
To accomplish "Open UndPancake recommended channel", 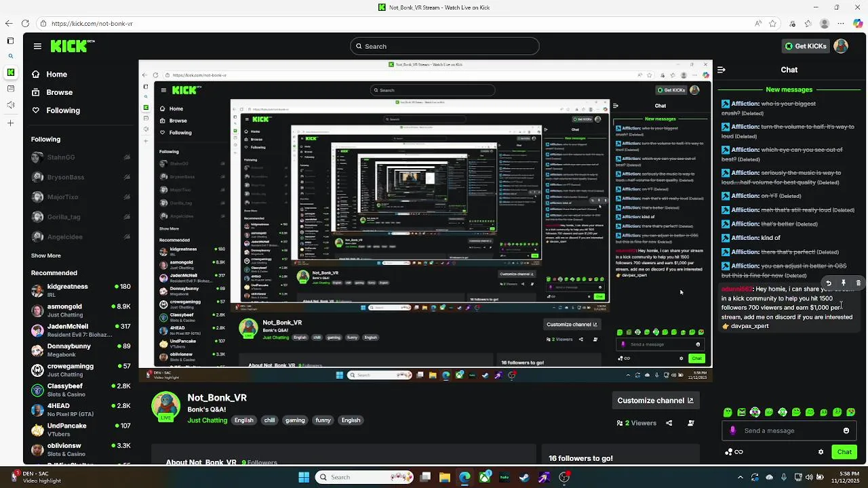I will [x=81, y=430].
